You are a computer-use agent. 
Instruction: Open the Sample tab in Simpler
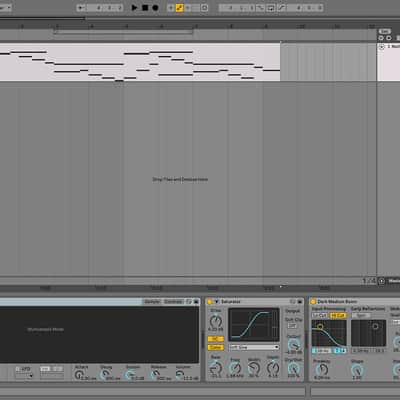click(152, 302)
